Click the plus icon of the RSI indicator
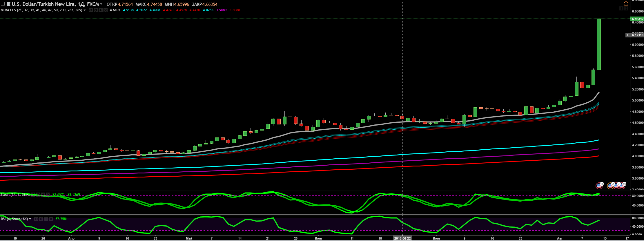 pyautogui.click(x=46, y=219)
